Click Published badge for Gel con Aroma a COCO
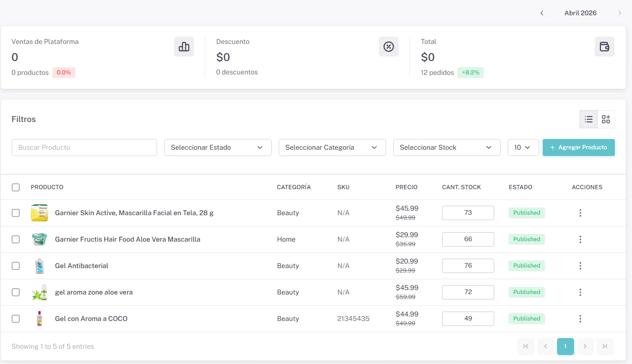Image resolution: width=632 pixels, height=364 pixels. point(527,319)
